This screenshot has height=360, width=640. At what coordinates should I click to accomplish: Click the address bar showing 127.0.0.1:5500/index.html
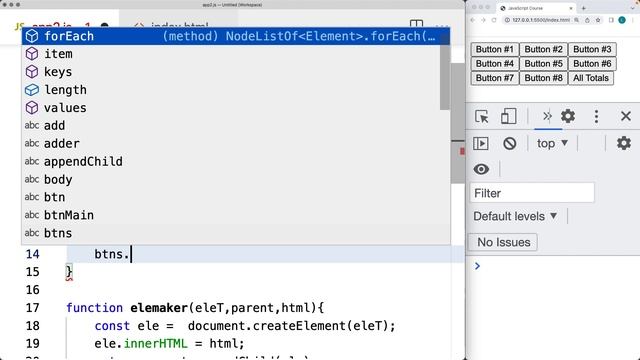tap(541, 20)
